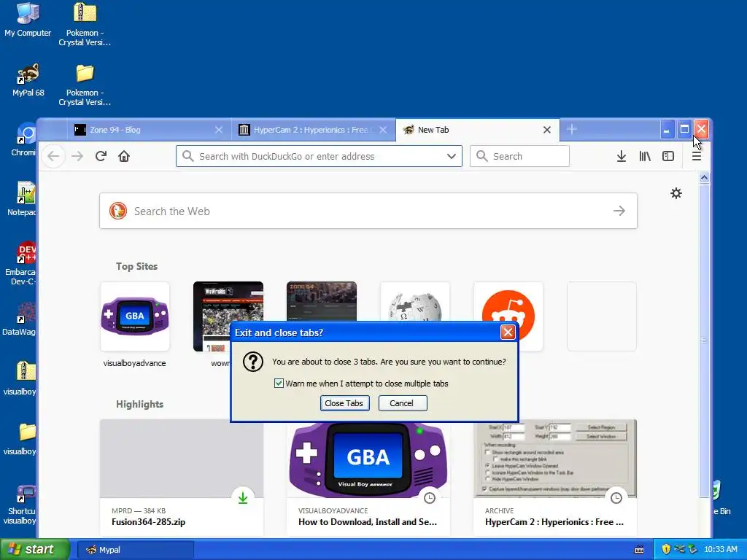Open HyperCam 2 : Hyperionics highlight

[554, 522]
